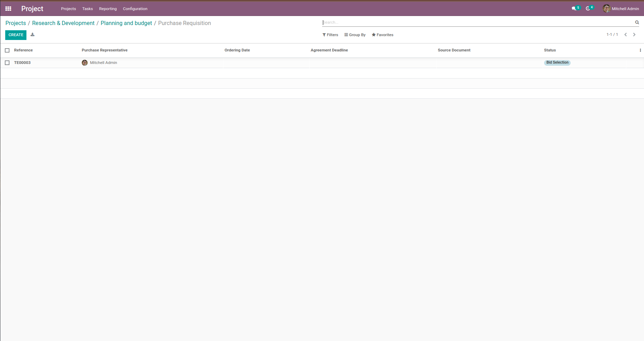Go to Projects breadcrumb link
The width and height of the screenshot is (644, 341).
coord(16,23)
